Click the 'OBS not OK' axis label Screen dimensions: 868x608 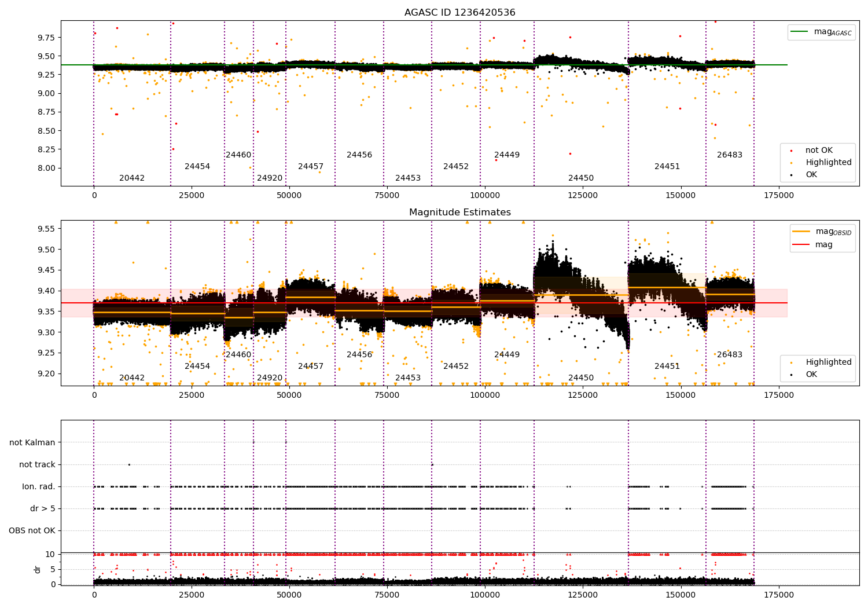click(x=32, y=531)
